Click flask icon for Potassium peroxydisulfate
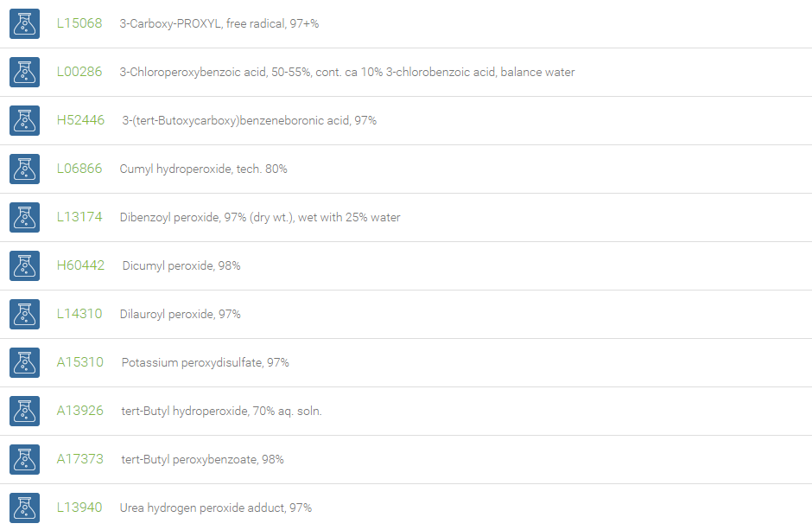Image resolution: width=812 pixels, height=530 pixels. pos(24,362)
